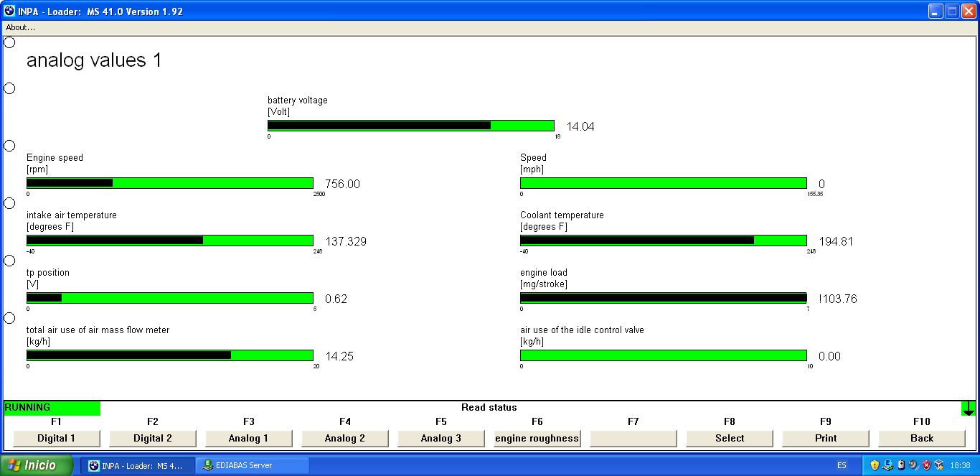The image size is (980, 476).
Task: Click the idle control valve air bar
Action: [x=664, y=355]
